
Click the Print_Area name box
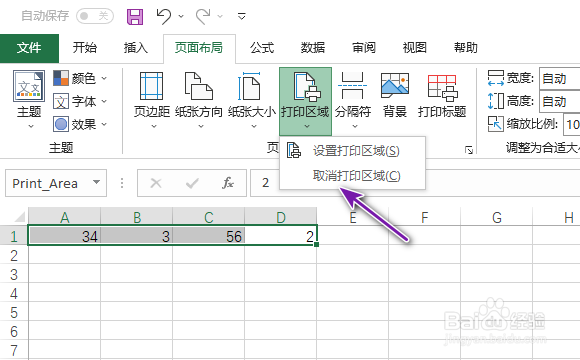56,183
